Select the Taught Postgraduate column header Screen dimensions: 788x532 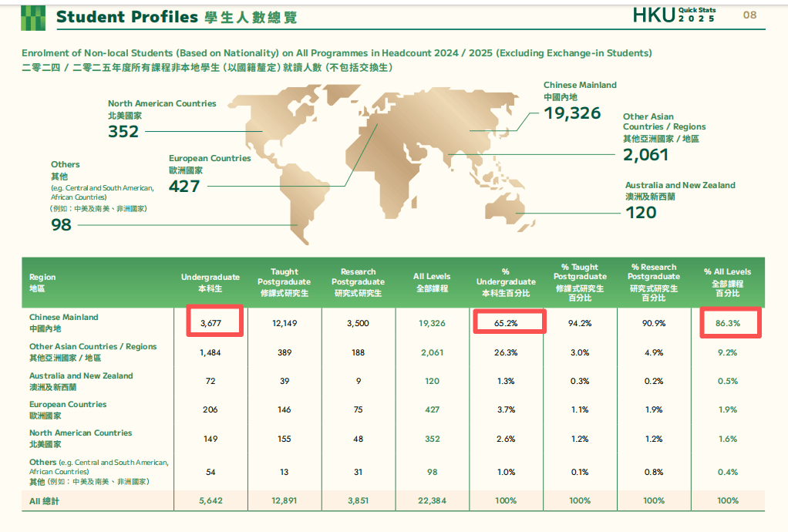285,282
